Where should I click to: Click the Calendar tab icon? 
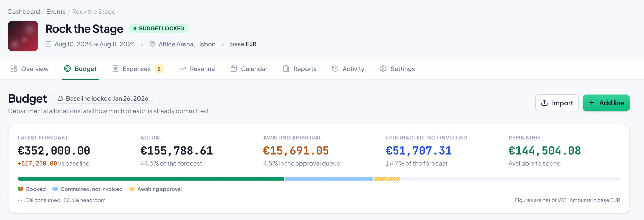(234, 69)
